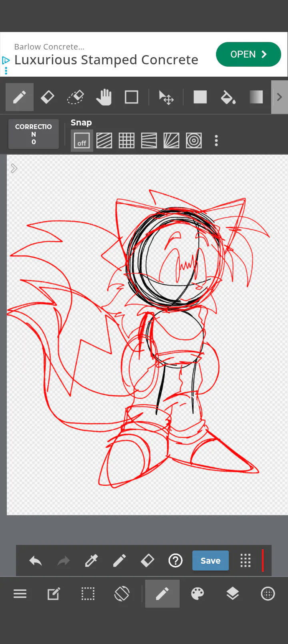The image size is (288, 644).
Task: Open snap settings three-dot menu
Action: tap(216, 141)
